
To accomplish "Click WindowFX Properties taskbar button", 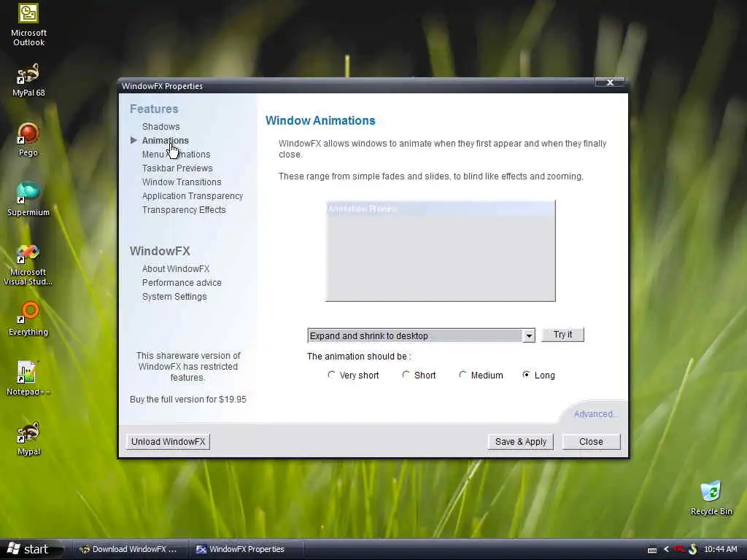I will coord(247,550).
